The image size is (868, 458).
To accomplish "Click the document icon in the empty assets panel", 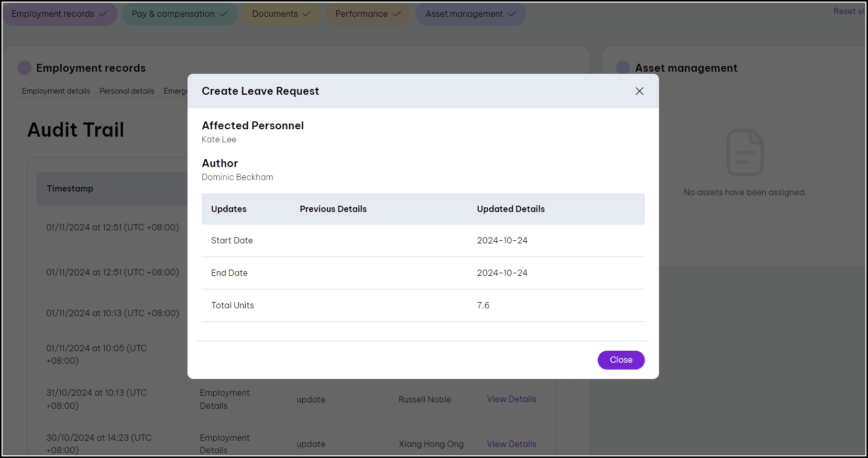I will [x=744, y=152].
